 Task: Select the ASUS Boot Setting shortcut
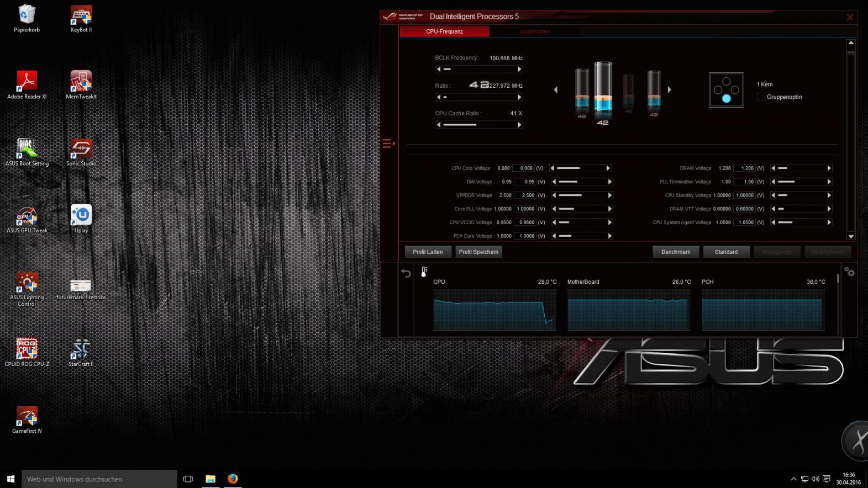click(x=27, y=152)
